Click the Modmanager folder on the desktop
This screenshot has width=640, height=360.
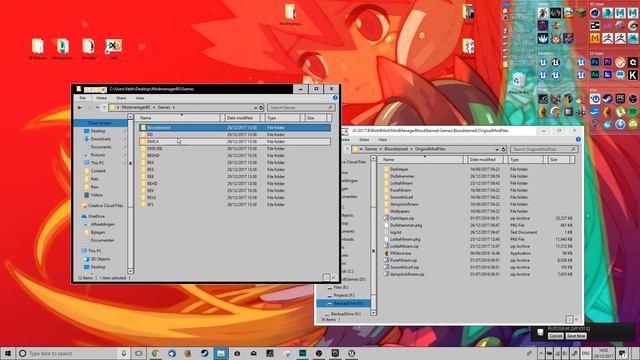tap(290, 15)
